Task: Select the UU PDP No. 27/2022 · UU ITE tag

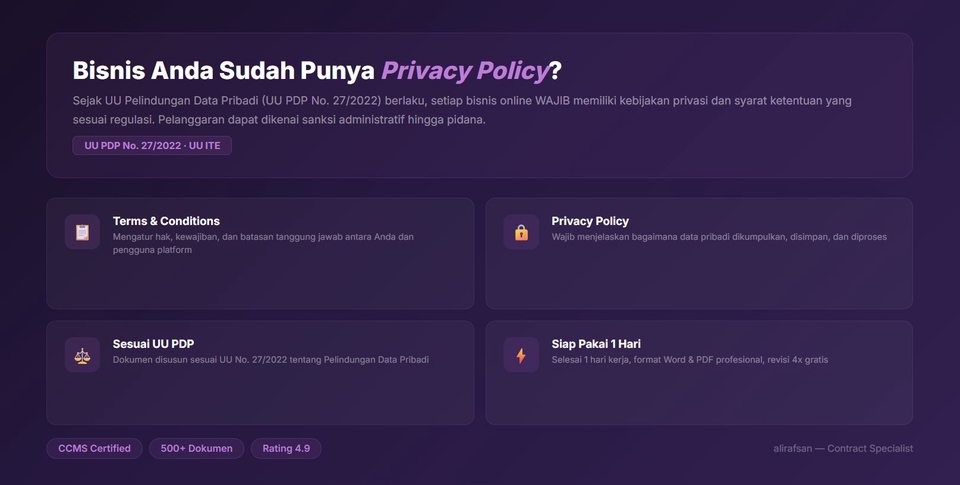Action: (152, 146)
